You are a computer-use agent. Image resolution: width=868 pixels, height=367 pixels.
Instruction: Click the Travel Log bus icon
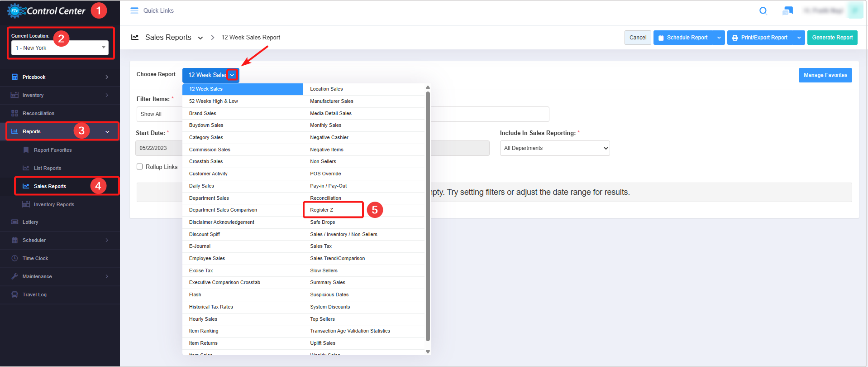[x=14, y=295]
